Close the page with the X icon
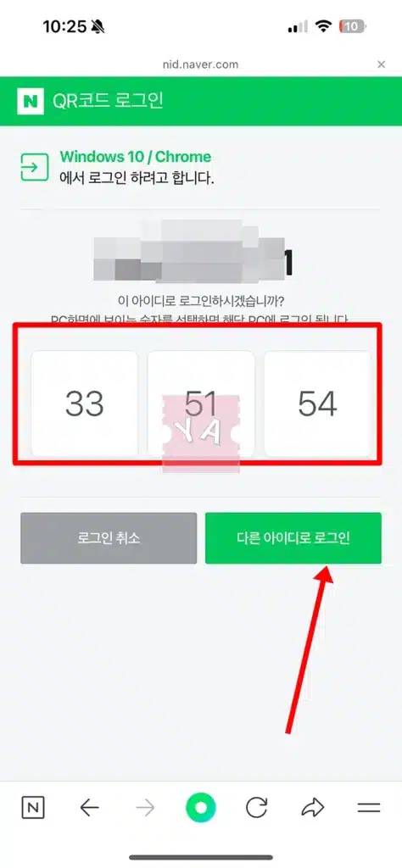This screenshot has height=868, width=402. point(381,64)
